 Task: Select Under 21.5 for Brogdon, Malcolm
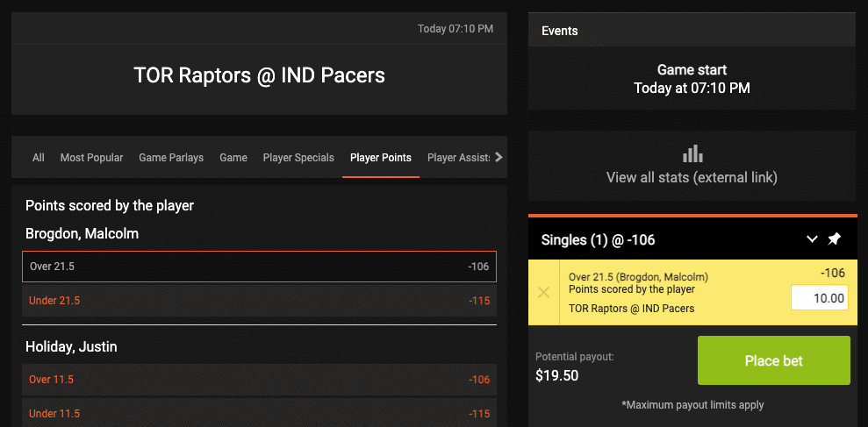point(259,301)
